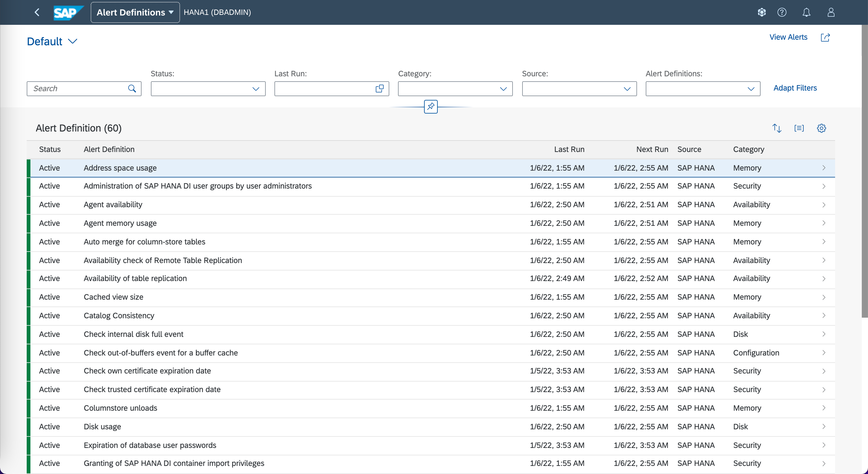The width and height of the screenshot is (868, 474).
Task: Expand the Default view variant chevron
Action: tap(73, 41)
